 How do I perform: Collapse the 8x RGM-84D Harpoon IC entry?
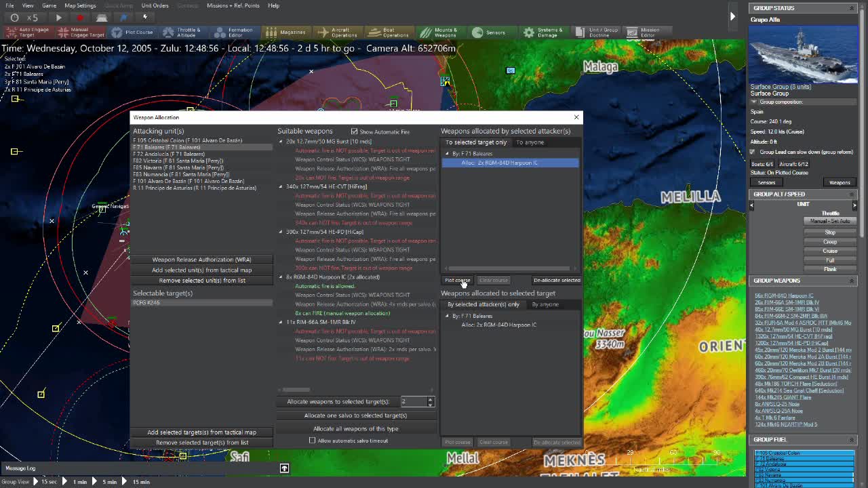(281, 277)
